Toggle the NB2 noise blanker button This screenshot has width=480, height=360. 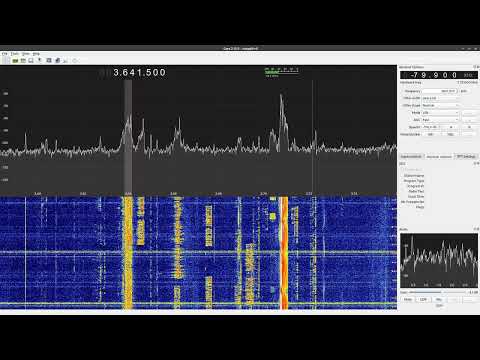tap(451, 134)
